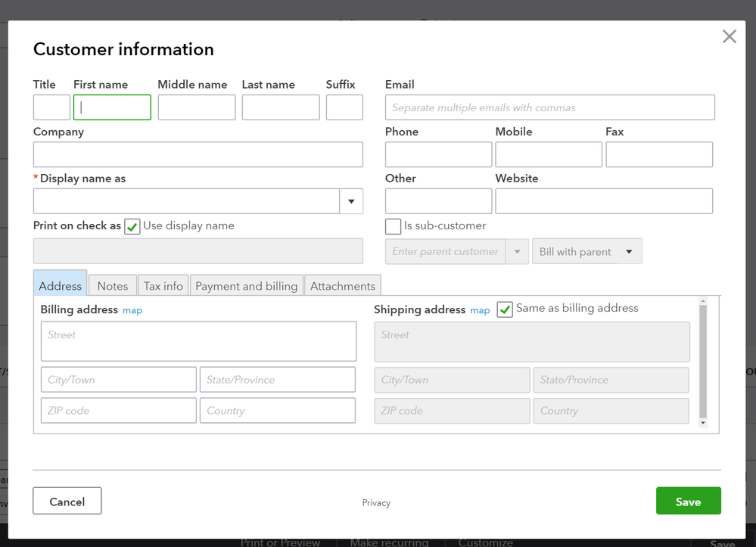Viewport: 756px width, 547px height.
Task: Open the Shipping address map link
Action: coord(480,310)
